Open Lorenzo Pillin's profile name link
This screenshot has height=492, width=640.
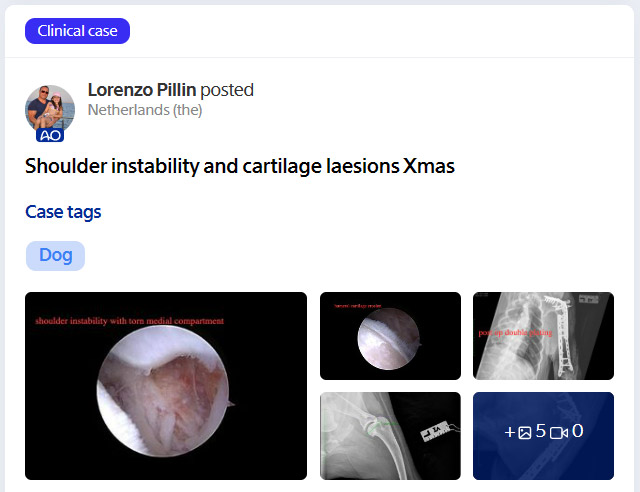[x=141, y=90]
